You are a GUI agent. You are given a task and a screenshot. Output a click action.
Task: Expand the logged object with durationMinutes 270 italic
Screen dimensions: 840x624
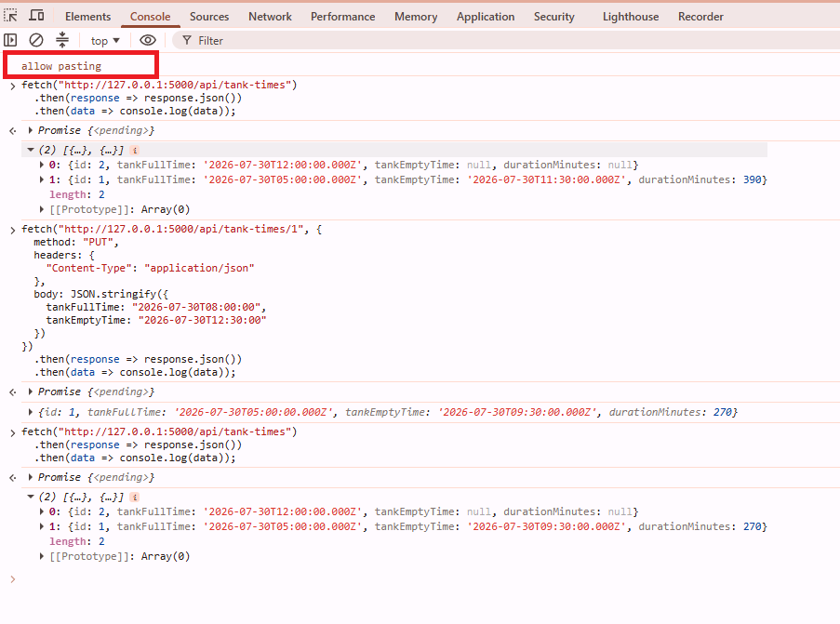click(31, 412)
